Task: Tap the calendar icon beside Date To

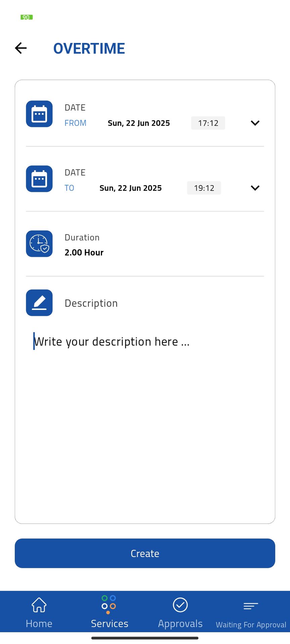Action: click(39, 179)
